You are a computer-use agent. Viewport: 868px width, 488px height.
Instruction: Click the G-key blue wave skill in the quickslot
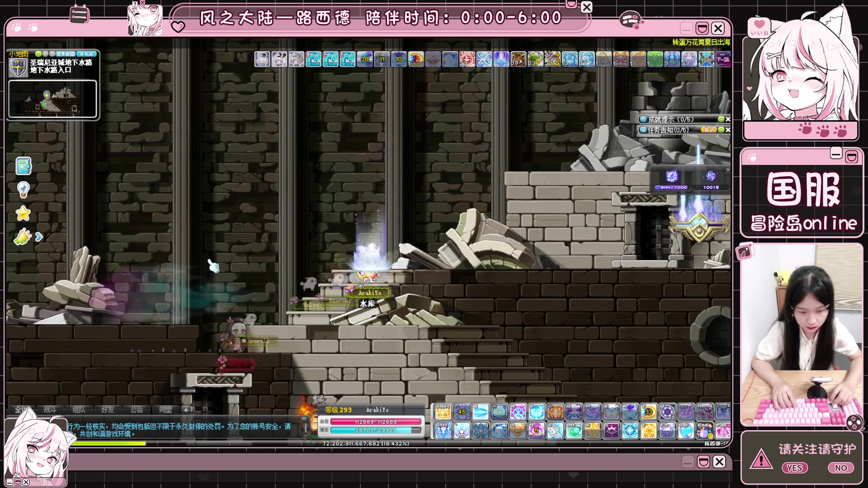coord(481,412)
